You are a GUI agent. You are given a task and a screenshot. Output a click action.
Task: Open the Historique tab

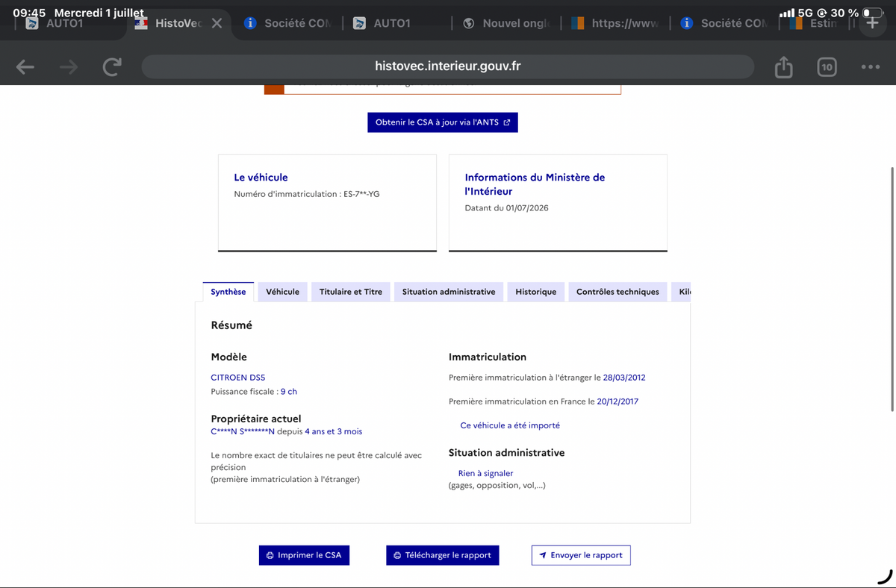(536, 292)
